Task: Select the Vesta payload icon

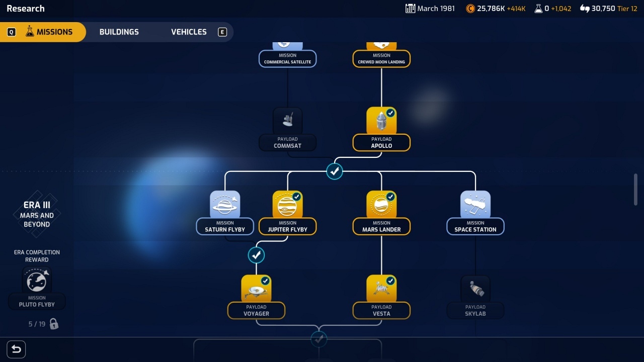Action: pos(381,289)
